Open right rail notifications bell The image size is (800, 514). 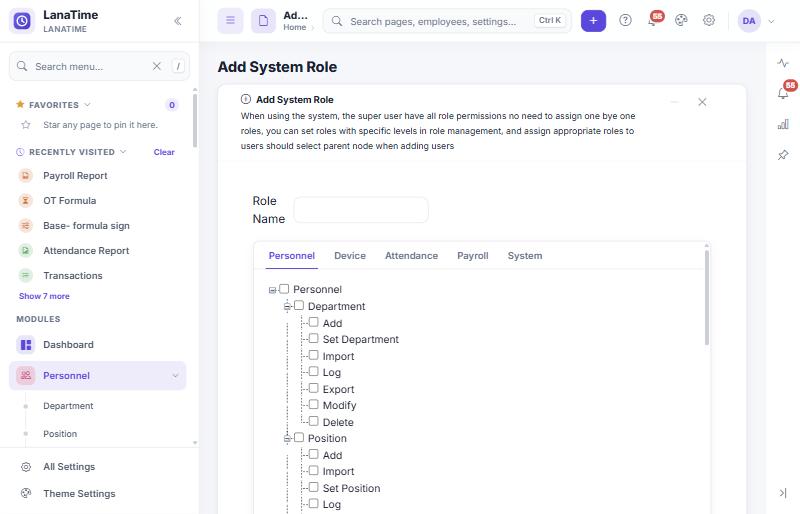point(783,93)
